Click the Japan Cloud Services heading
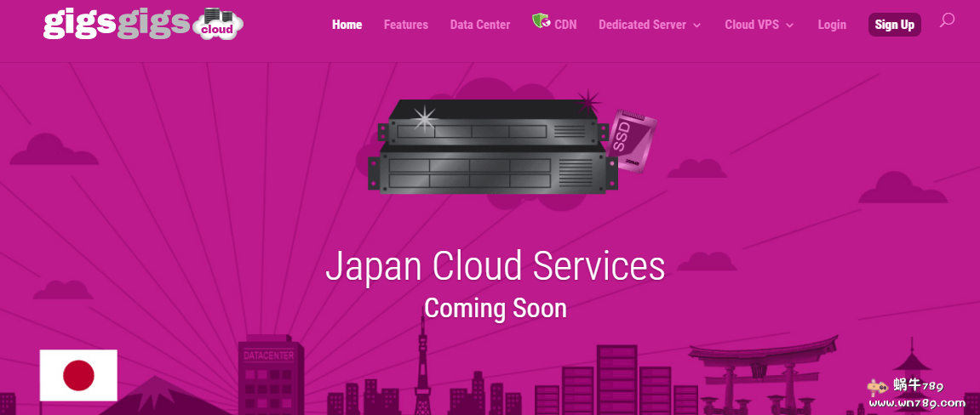This screenshot has height=415, width=980. [x=495, y=266]
